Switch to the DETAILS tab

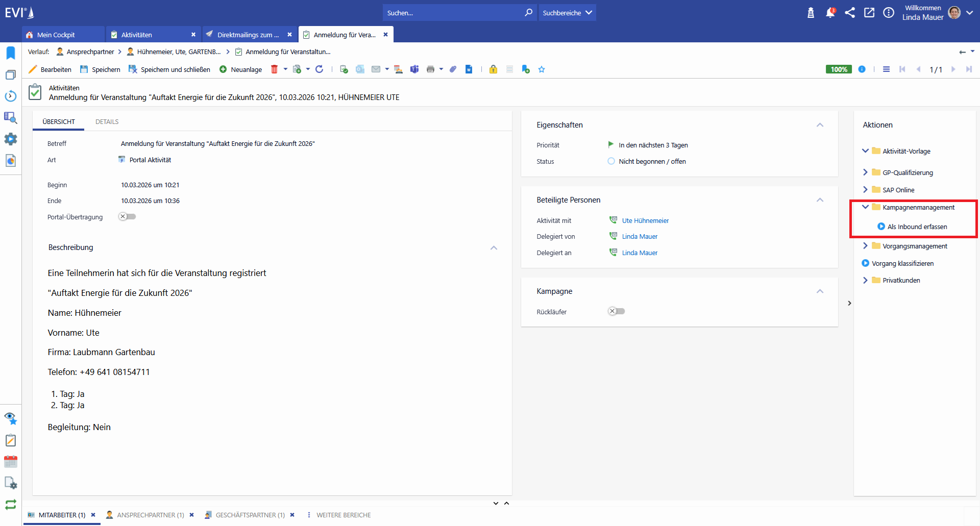tap(107, 122)
